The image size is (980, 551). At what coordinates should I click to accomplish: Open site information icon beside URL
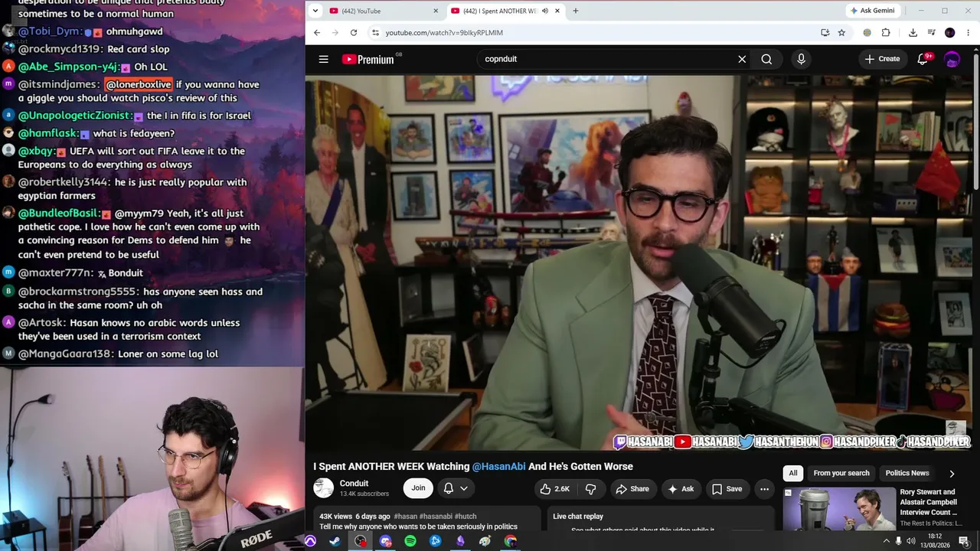374,33
